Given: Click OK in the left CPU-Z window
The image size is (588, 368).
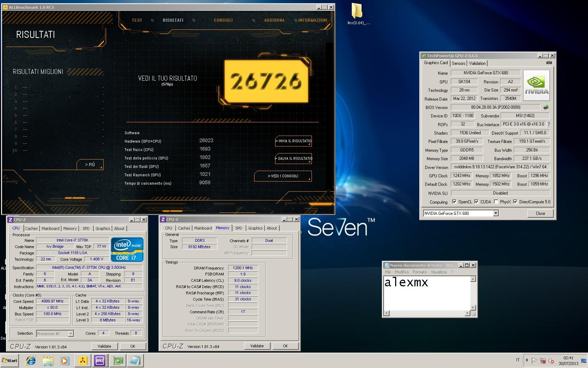Looking at the screenshot, I should point(133,346).
